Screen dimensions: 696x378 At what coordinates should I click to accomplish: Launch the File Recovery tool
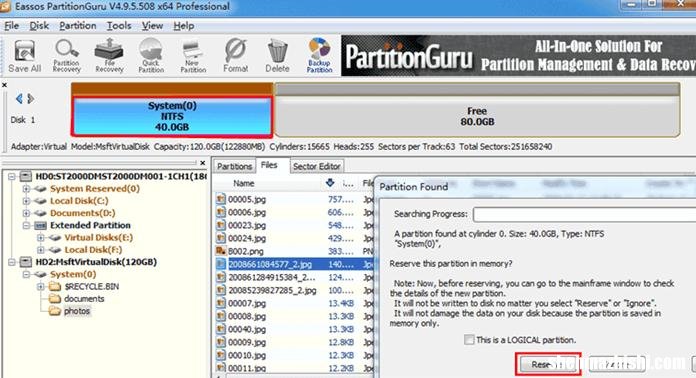[x=109, y=56]
